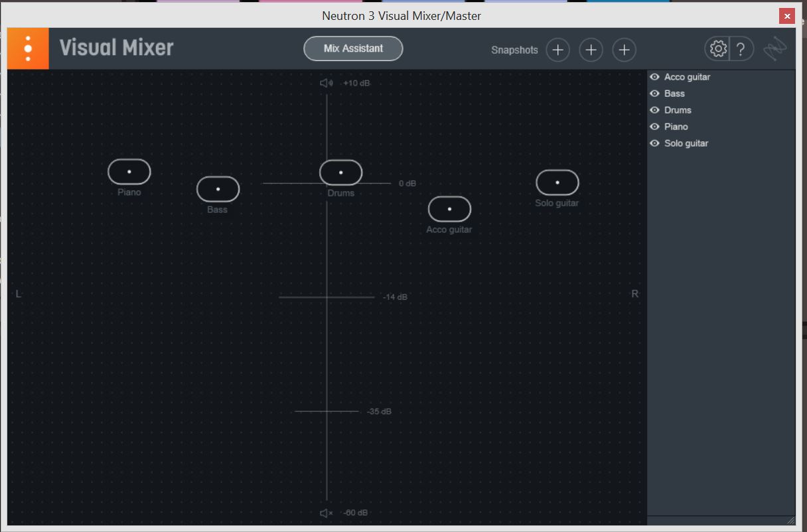The height and width of the screenshot is (532, 807).
Task: Launch the Mix Assistant
Action: tap(353, 48)
